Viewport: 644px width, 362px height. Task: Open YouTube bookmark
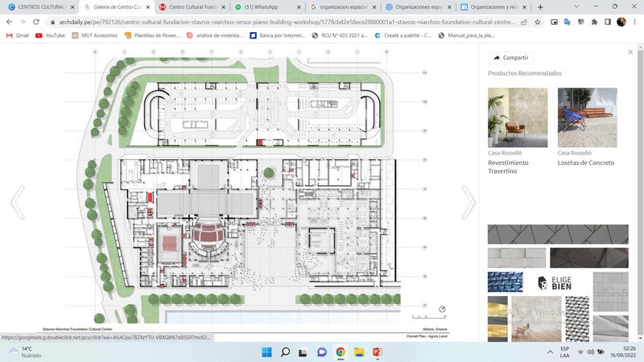click(x=50, y=35)
